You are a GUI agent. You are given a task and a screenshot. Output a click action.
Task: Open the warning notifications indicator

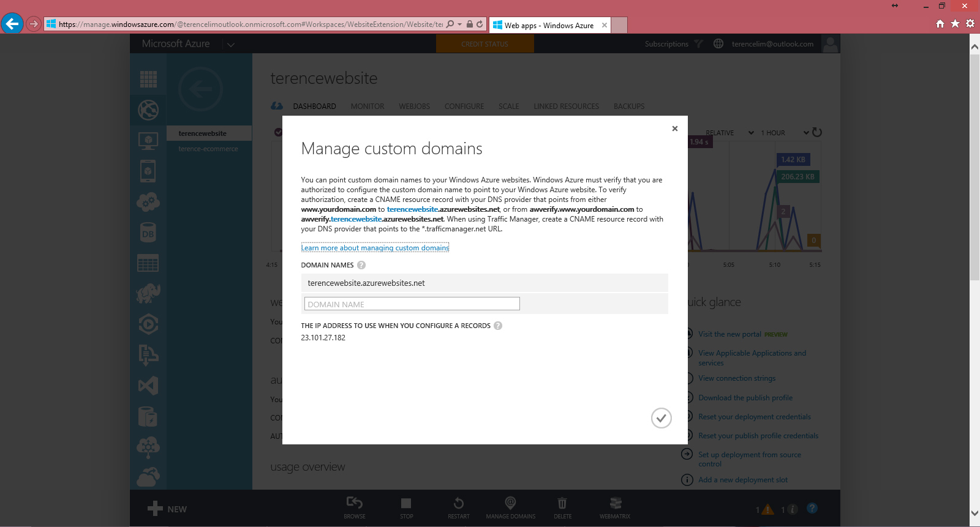coord(764,509)
